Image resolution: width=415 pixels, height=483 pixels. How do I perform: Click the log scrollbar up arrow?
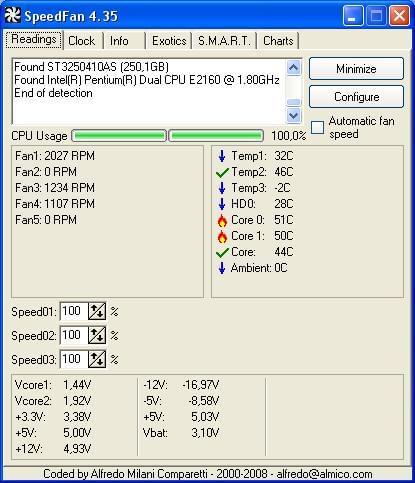293,68
